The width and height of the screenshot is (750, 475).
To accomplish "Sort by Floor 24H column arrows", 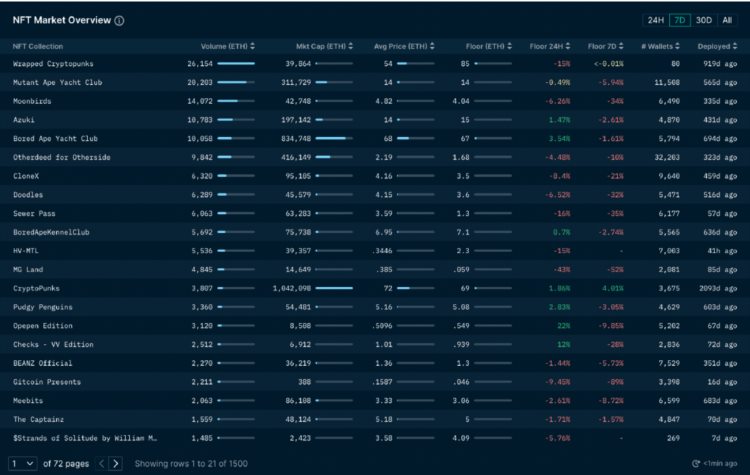I will coord(567,46).
